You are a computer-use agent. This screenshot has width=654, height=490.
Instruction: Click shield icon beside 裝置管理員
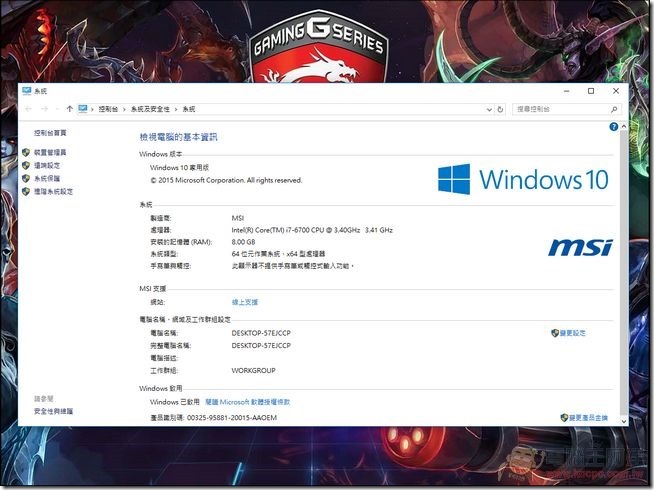tap(26, 152)
